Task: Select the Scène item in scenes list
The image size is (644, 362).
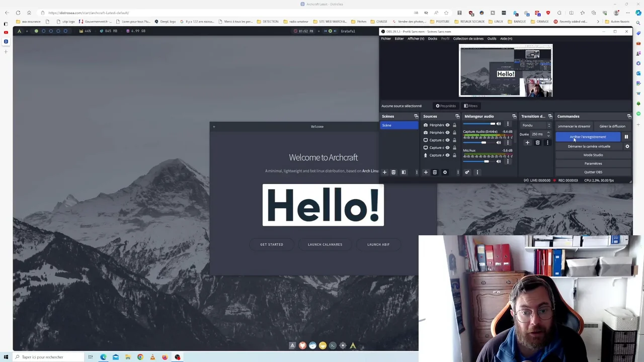Action: coord(399,125)
